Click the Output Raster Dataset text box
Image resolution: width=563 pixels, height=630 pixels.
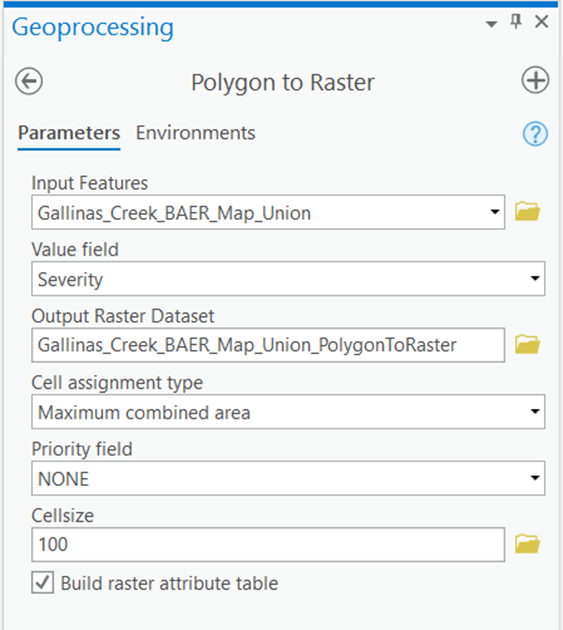pyautogui.click(x=268, y=345)
